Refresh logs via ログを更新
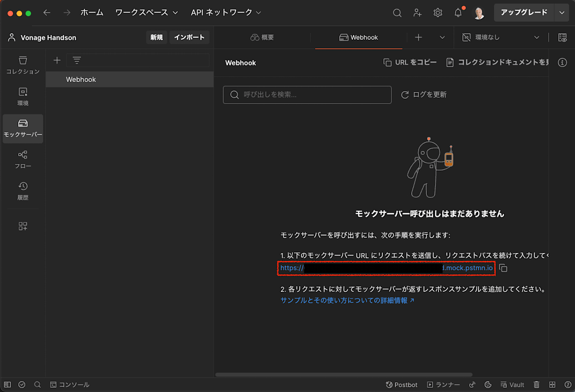Screen dimensions: 575x392 (424, 94)
